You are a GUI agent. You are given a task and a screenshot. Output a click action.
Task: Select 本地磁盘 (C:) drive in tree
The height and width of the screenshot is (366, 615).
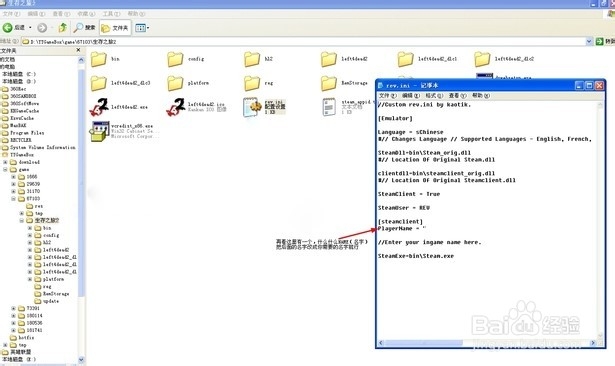(19, 74)
